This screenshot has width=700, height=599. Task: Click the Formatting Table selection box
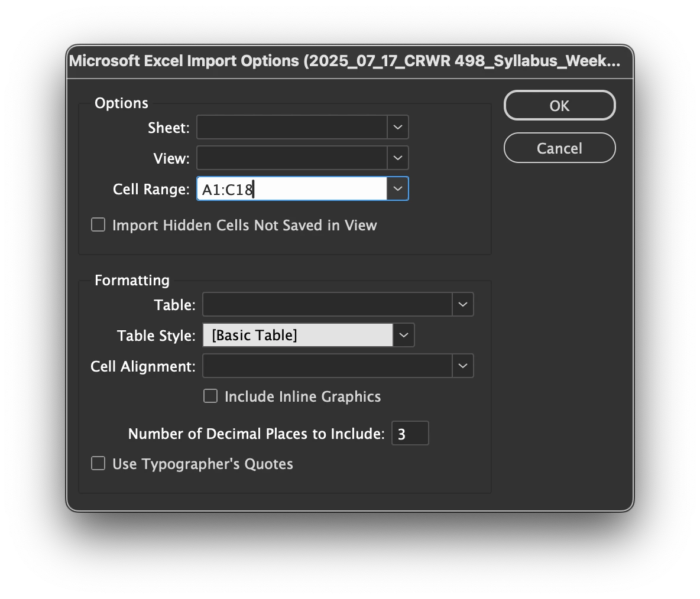click(x=328, y=305)
